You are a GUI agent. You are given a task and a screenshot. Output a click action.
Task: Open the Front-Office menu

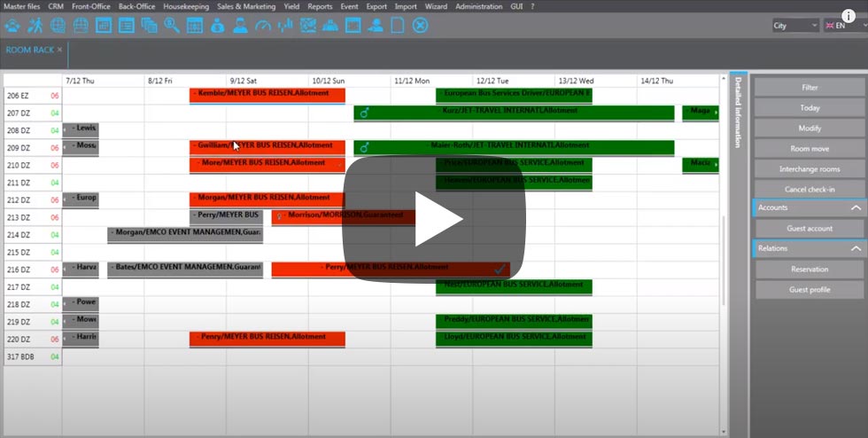(x=90, y=7)
